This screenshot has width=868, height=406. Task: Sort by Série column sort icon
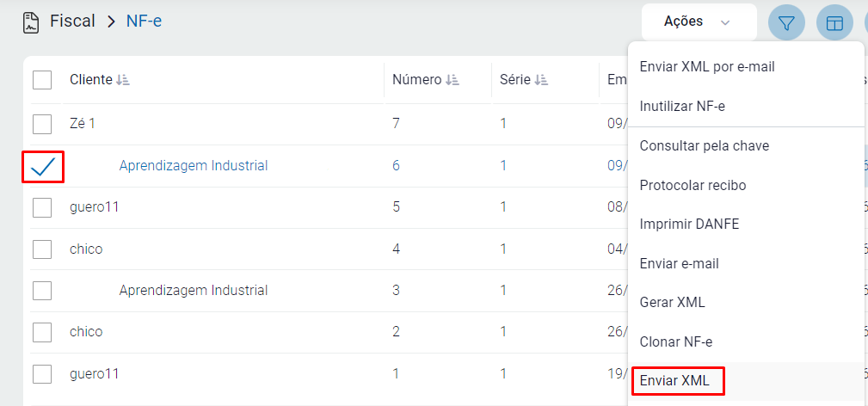pos(541,80)
